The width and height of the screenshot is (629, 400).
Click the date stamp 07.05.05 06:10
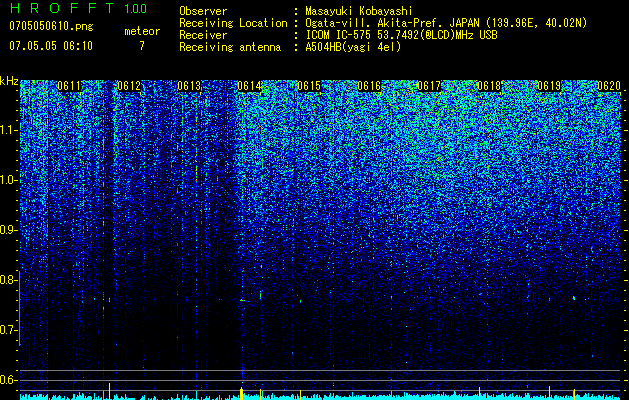[51, 46]
